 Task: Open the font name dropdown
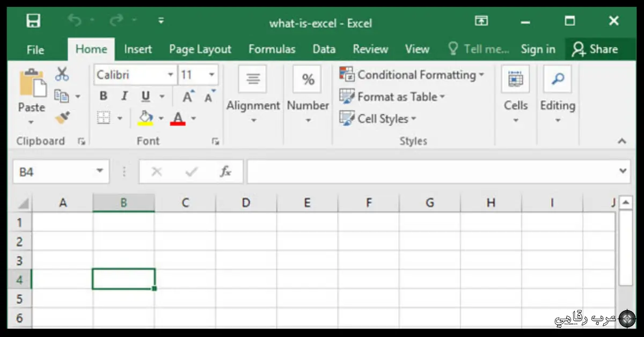click(x=170, y=75)
